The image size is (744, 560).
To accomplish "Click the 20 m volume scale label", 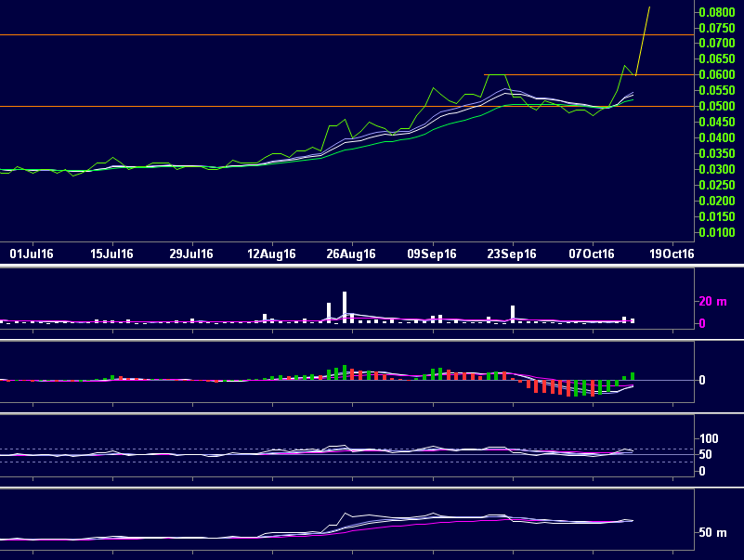I will click(712, 301).
